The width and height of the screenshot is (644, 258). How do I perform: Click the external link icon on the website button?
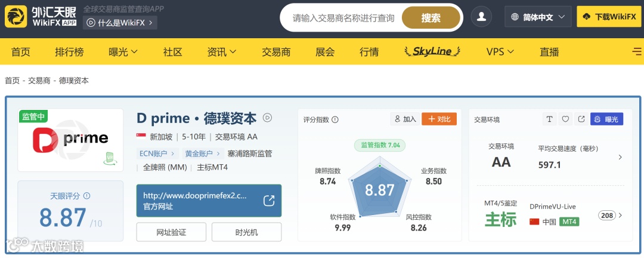pos(268,201)
